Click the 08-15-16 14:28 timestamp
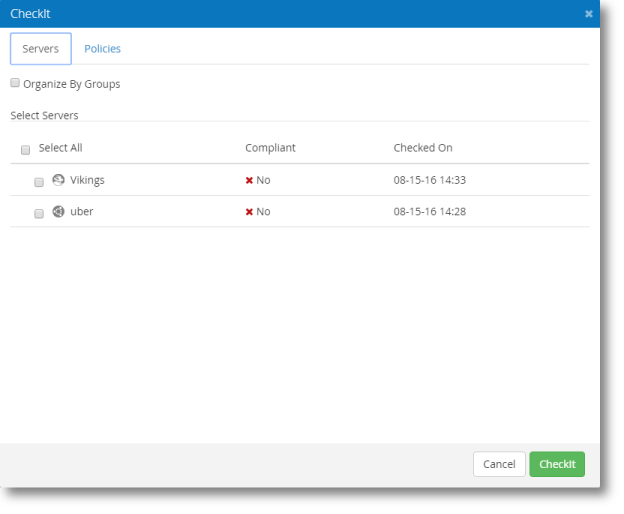This screenshot has height=514, width=624. coord(429,212)
